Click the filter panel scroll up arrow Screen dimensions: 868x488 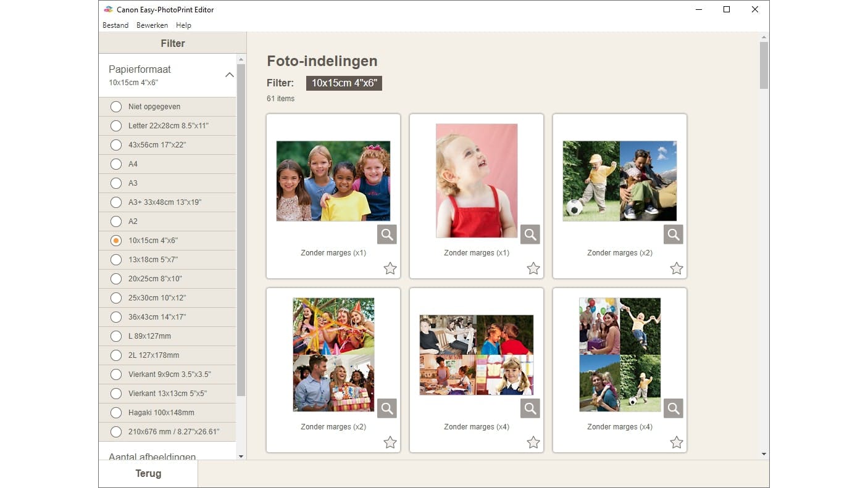pyautogui.click(x=241, y=59)
